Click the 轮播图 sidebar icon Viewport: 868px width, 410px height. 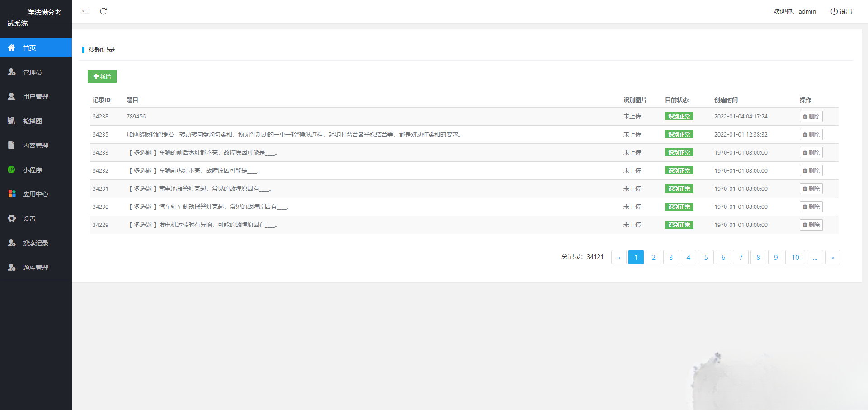pyautogui.click(x=11, y=121)
